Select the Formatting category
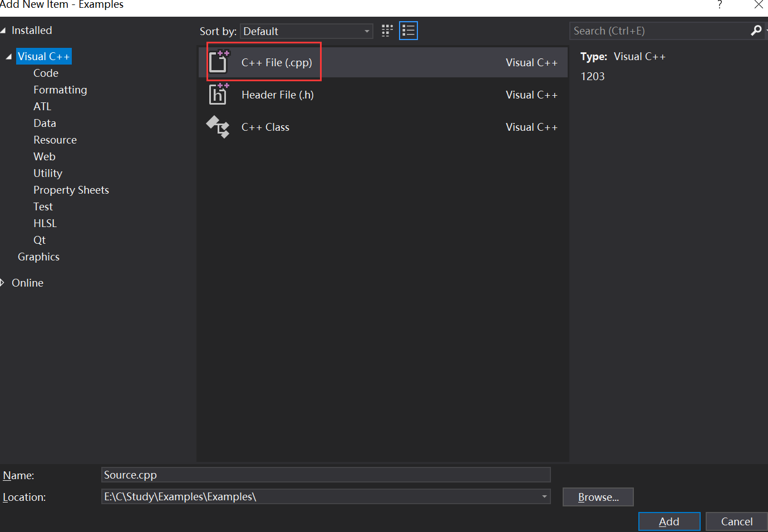The image size is (768, 532). (60, 90)
